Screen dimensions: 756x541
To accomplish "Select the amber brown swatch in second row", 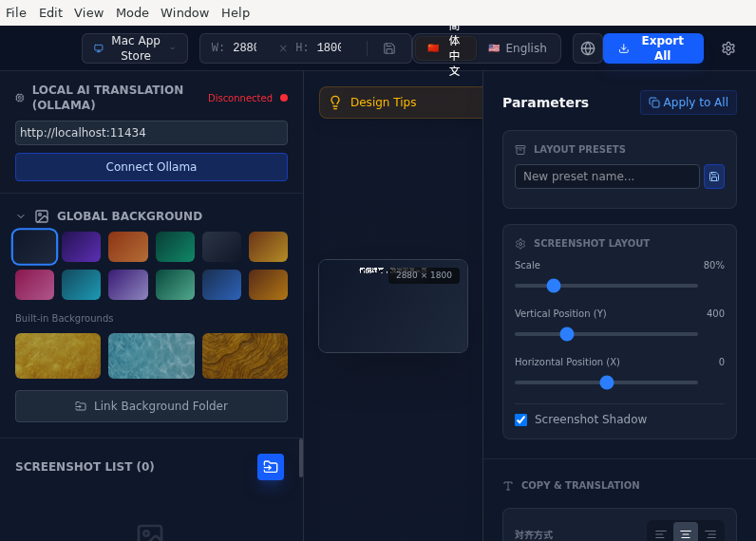I will (268, 285).
